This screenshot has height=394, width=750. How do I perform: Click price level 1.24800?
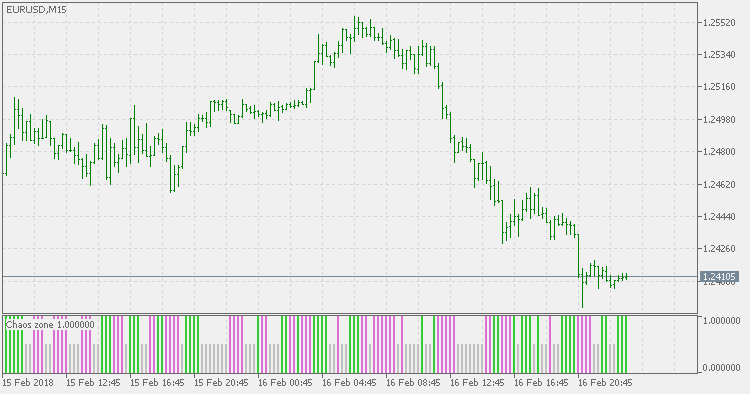coord(719,152)
